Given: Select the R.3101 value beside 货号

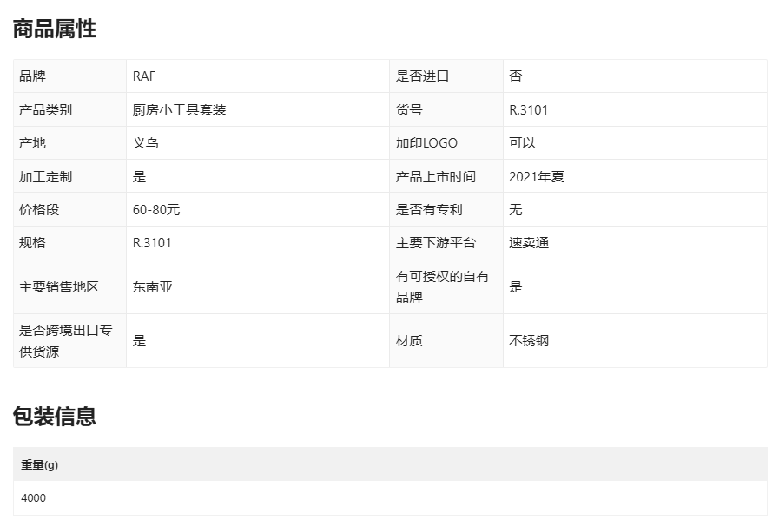Looking at the screenshot, I should pos(528,110).
